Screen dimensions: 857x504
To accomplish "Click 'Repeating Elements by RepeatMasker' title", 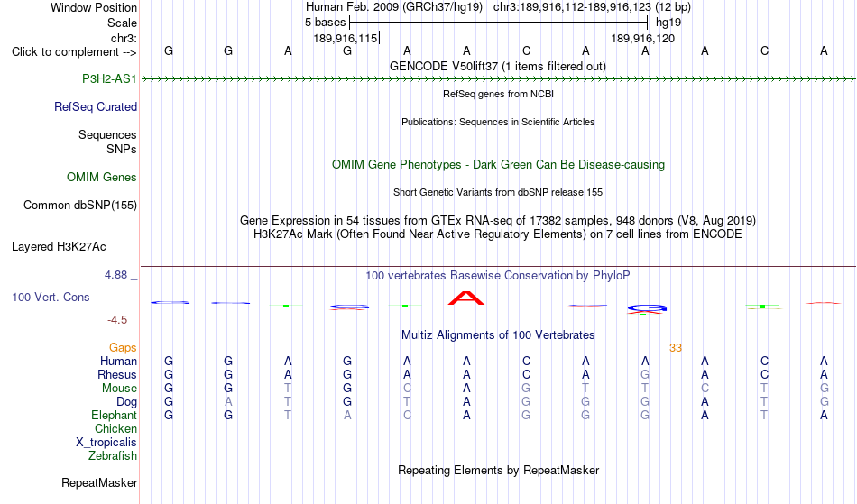I will 499,470.
